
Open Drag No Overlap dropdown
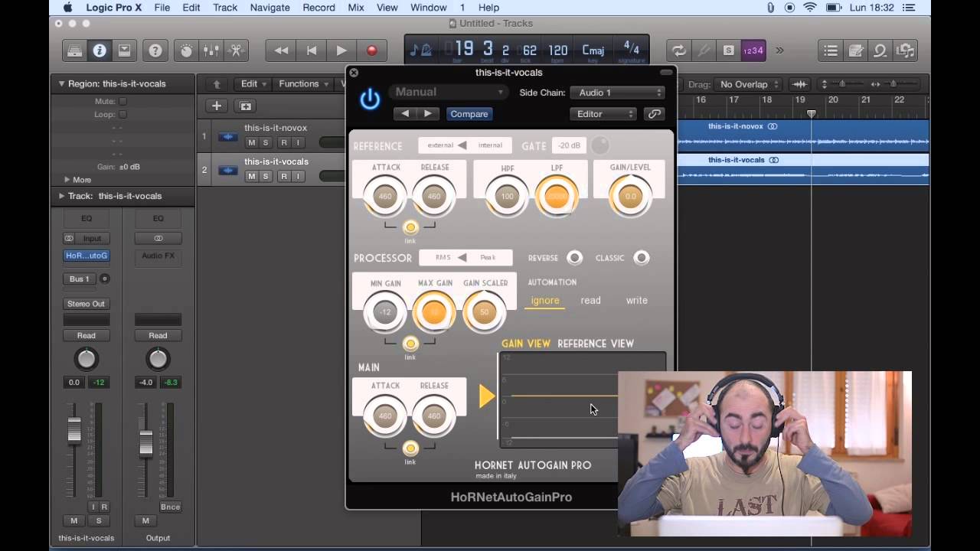[750, 84]
